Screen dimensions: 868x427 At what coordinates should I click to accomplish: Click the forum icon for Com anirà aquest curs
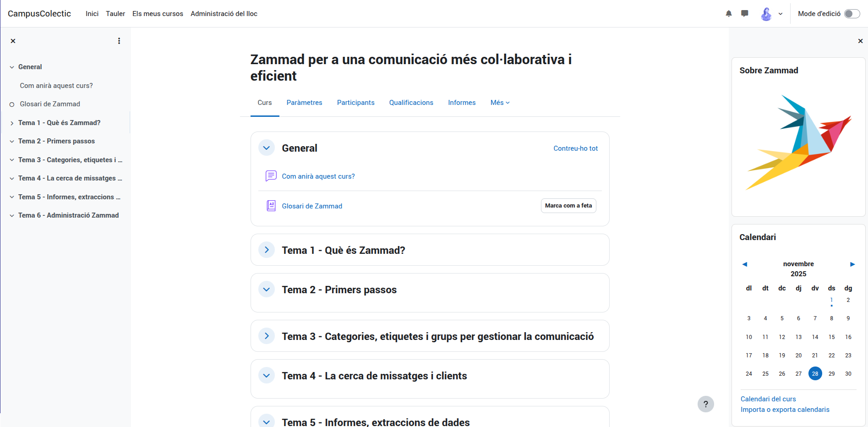pyautogui.click(x=271, y=176)
